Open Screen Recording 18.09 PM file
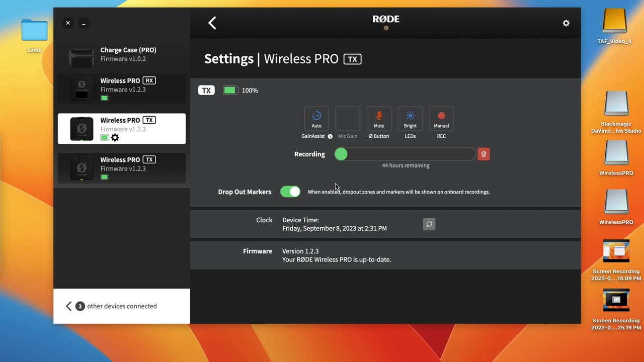The height and width of the screenshot is (362, 644). click(616, 260)
